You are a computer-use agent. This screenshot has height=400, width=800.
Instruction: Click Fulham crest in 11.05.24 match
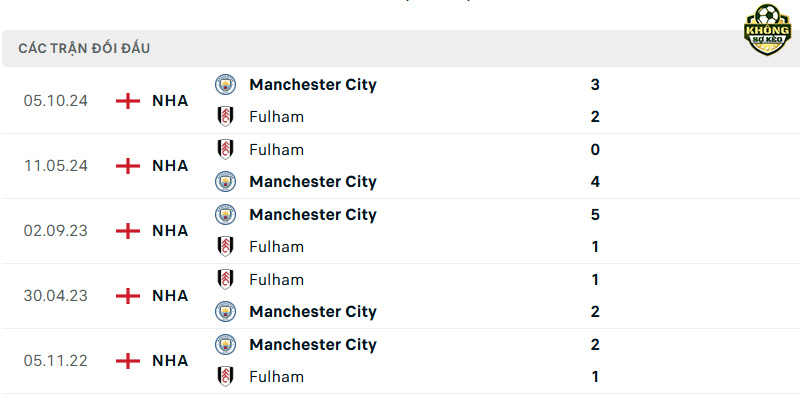[225, 149]
